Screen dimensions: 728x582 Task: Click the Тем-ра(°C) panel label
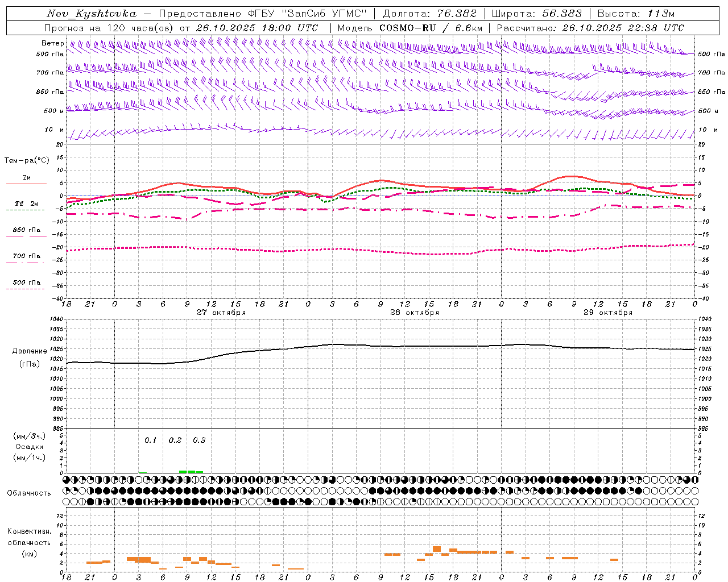[x=27, y=161]
